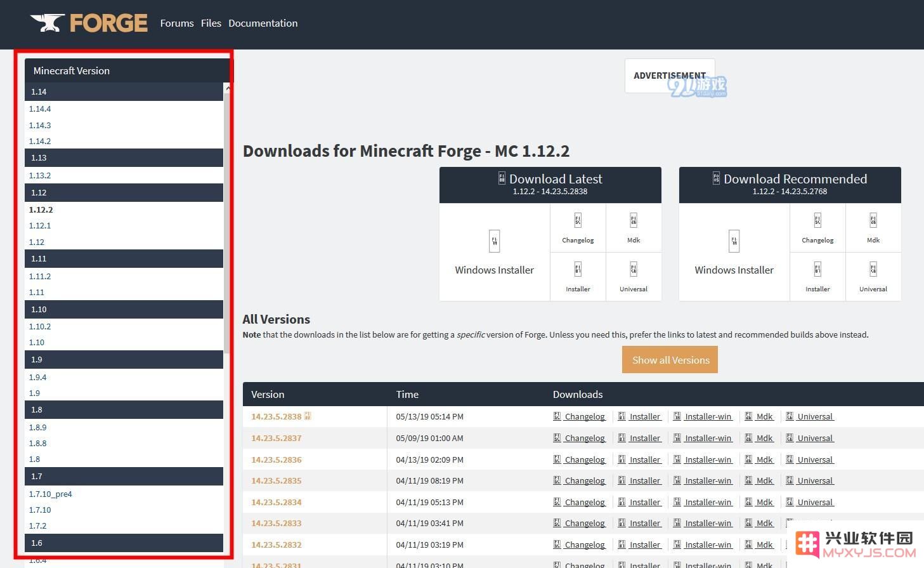Click Installer icon for version 14.23.5.2837
Screen dimensions: 924x568
pos(621,438)
